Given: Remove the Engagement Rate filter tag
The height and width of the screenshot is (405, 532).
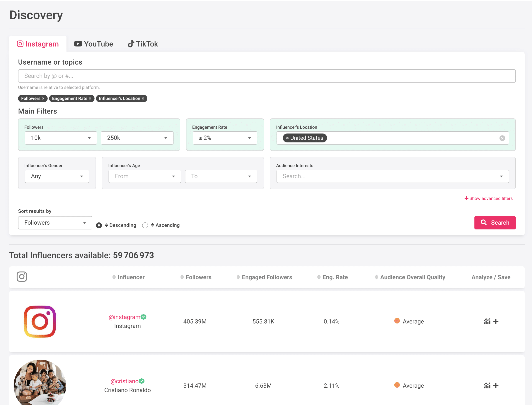Looking at the screenshot, I should click(x=90, y=98).
